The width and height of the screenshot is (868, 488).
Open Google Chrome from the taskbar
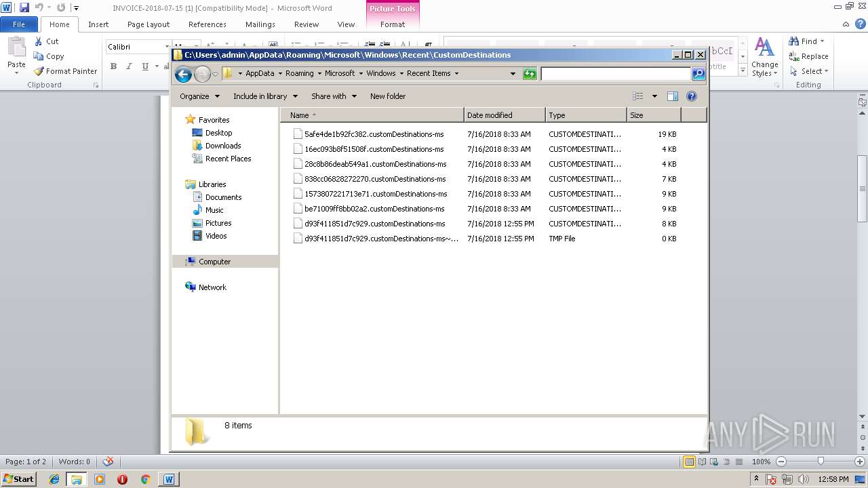pos(145,479)
